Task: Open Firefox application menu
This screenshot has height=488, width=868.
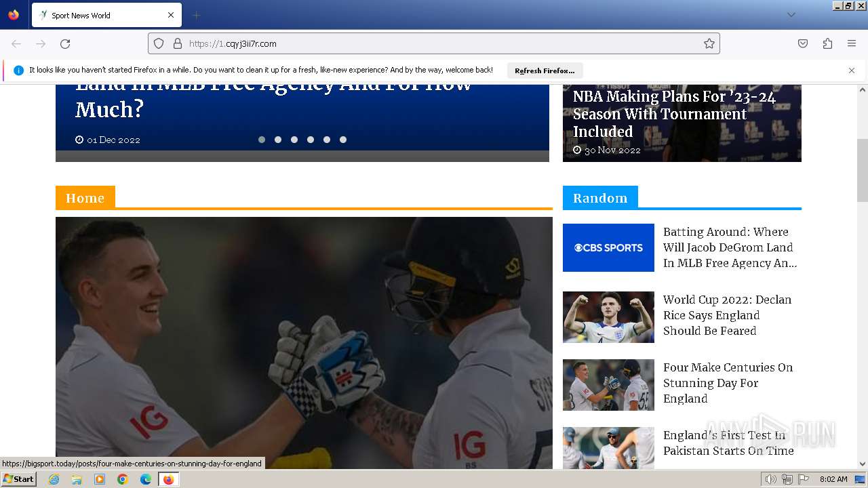Action: [x=852, y=43]
